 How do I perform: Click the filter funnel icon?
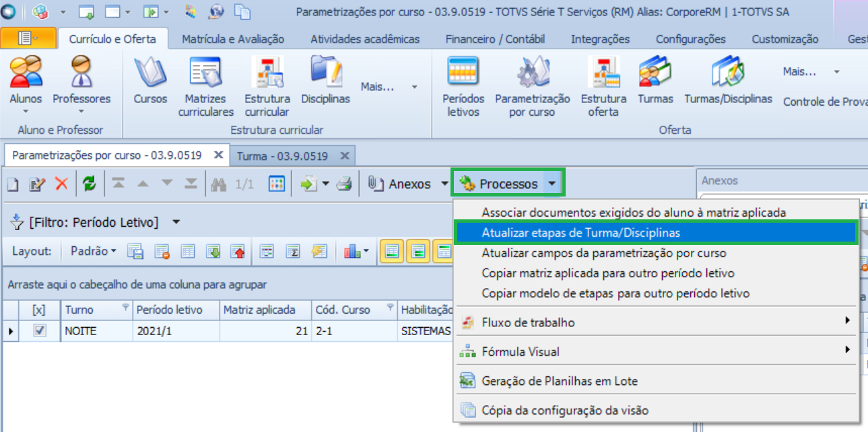tap(18, 222)
